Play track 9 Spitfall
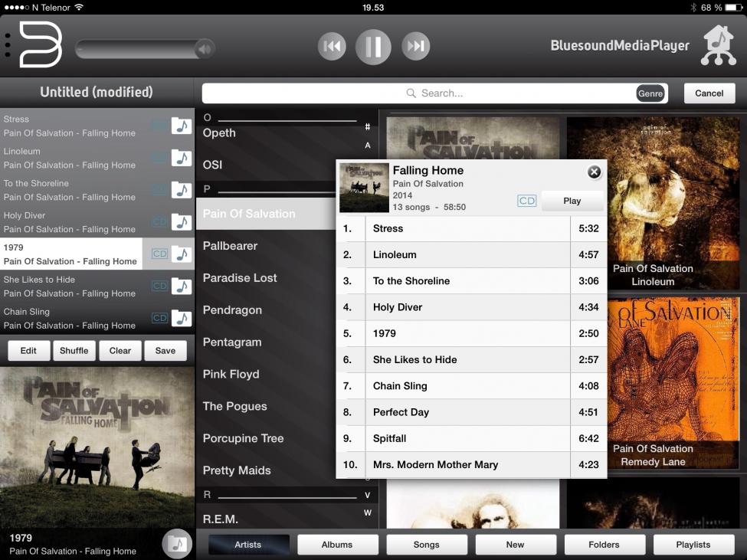The image size is (747, 560). coord(471,438)
